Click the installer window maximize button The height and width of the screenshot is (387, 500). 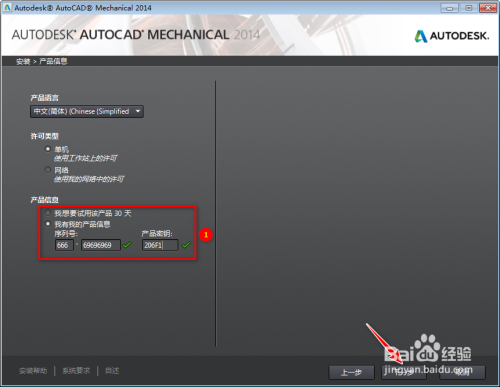point(469,8)
